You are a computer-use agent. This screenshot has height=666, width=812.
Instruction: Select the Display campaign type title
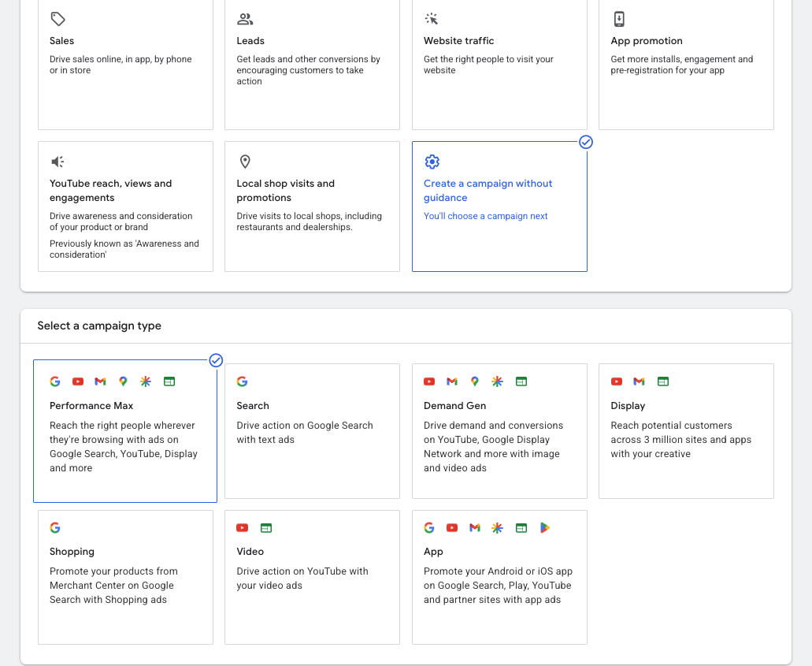point(628,405)
